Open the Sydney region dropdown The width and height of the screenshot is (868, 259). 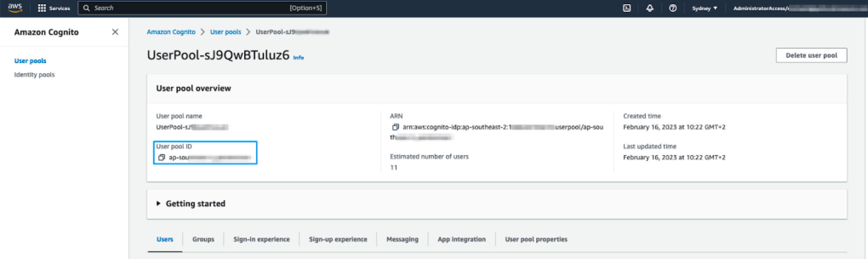click(x=705, y=8)
